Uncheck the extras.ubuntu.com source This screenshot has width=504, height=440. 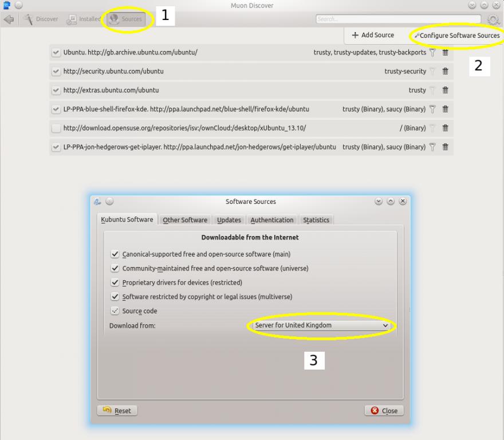coord(56,91)
